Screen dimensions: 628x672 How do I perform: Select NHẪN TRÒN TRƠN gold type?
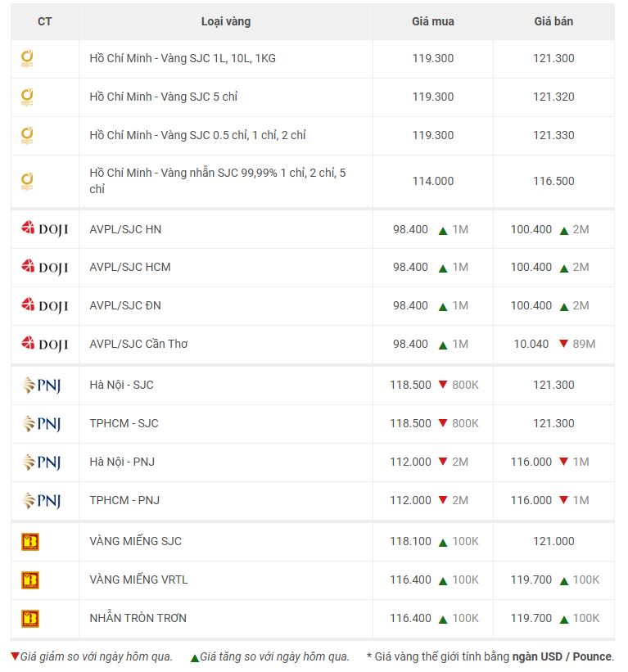tap(138, 618)
